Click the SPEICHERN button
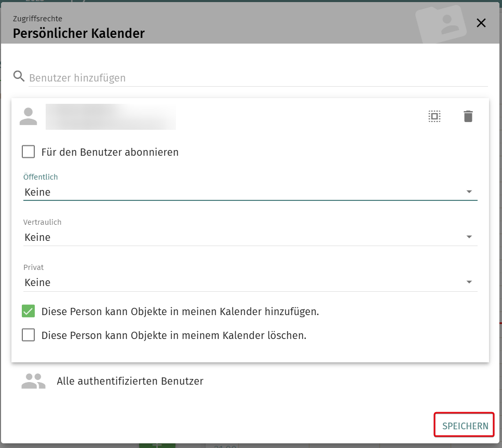Viewport: 502px width, 448px height. pos(464,425)
